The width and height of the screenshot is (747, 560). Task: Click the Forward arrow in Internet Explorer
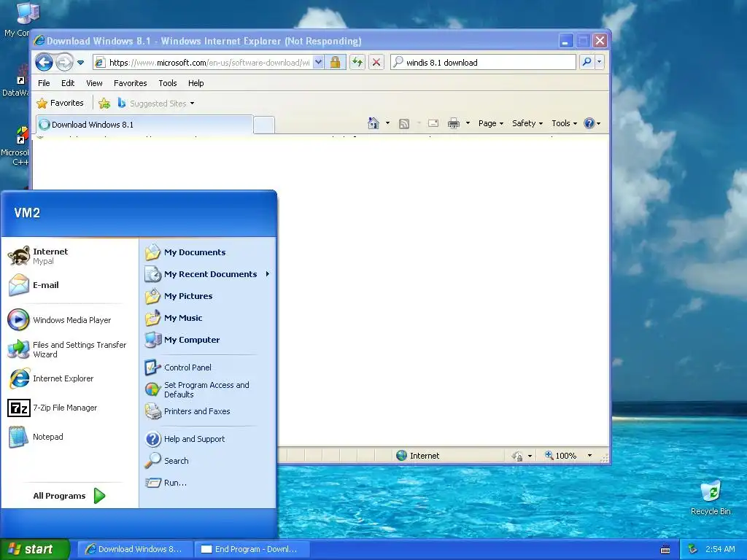pyautogui.click(x=64, y=62)
